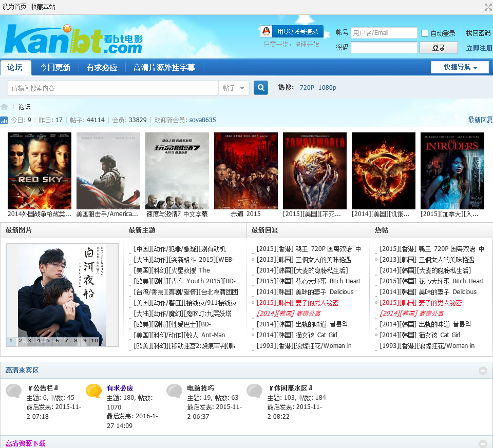The image size is (493, 448).
Task: Open 别有动机 thread in 最新主题
Action: 180,249
